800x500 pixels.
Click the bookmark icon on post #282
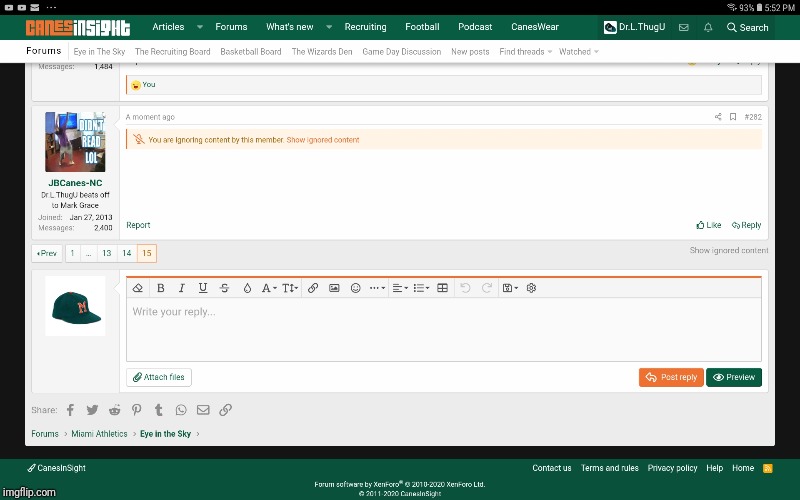pos(733,117)
